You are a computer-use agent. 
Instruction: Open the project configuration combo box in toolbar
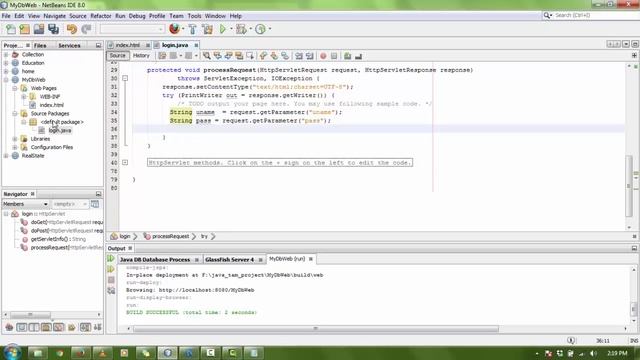pyautogui.click(x=132, y=29)
